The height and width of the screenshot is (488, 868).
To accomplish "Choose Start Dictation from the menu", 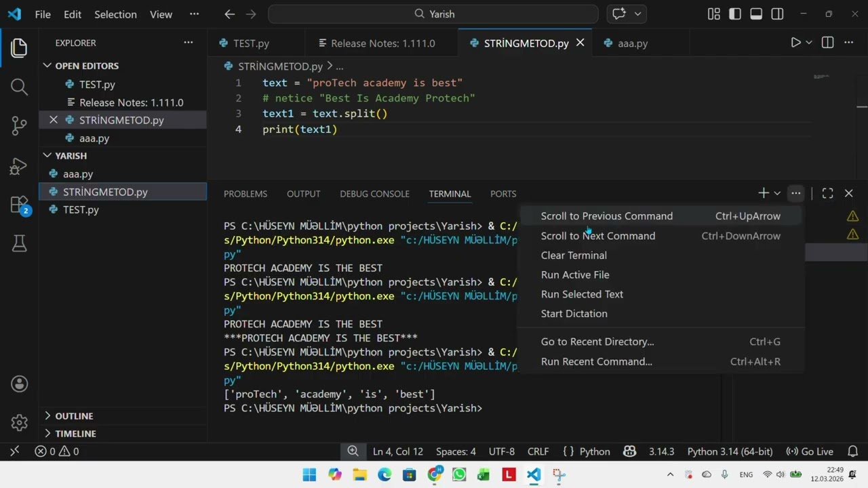I will tap(660, 314).
